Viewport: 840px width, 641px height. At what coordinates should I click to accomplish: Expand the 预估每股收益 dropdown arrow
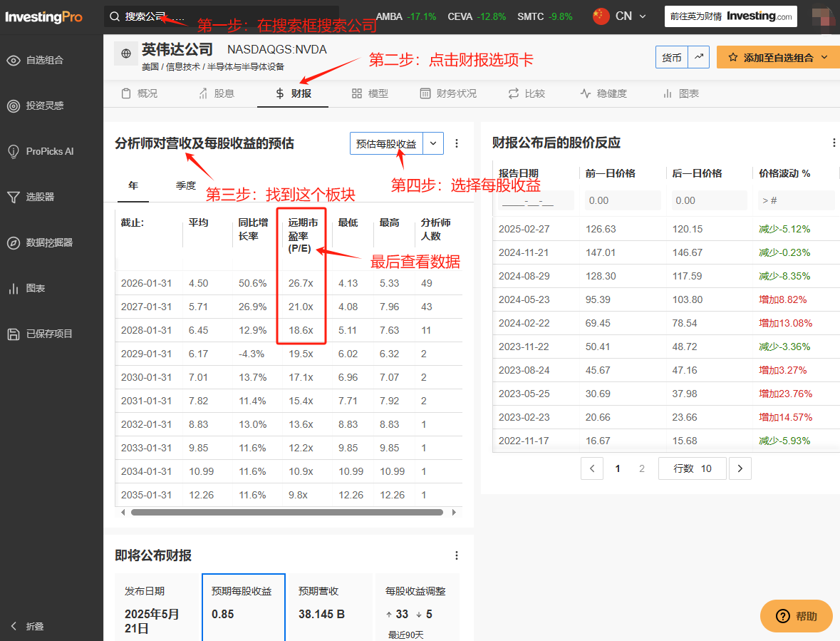click(x=434, y=143)
